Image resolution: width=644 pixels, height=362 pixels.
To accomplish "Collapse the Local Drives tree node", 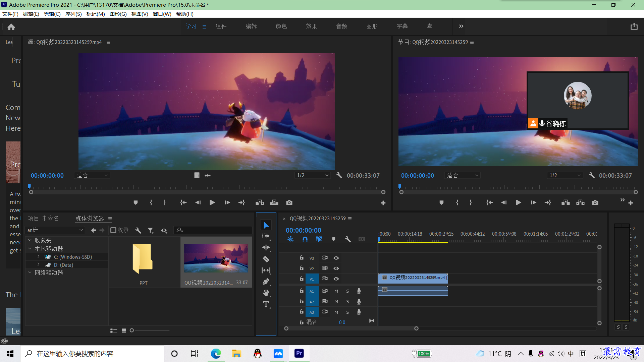I will (30, 249).
